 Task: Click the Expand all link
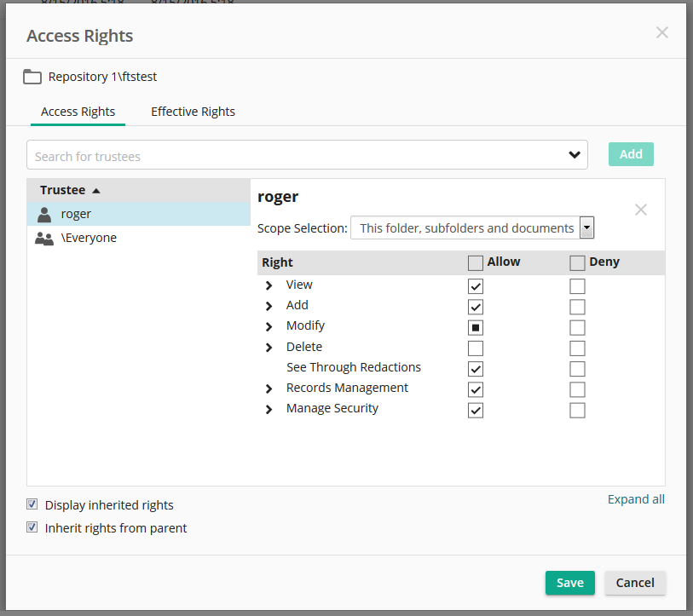[636, 499]
